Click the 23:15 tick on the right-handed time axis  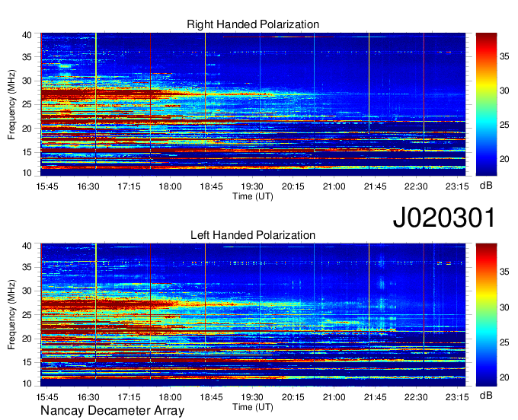point(457,186)
